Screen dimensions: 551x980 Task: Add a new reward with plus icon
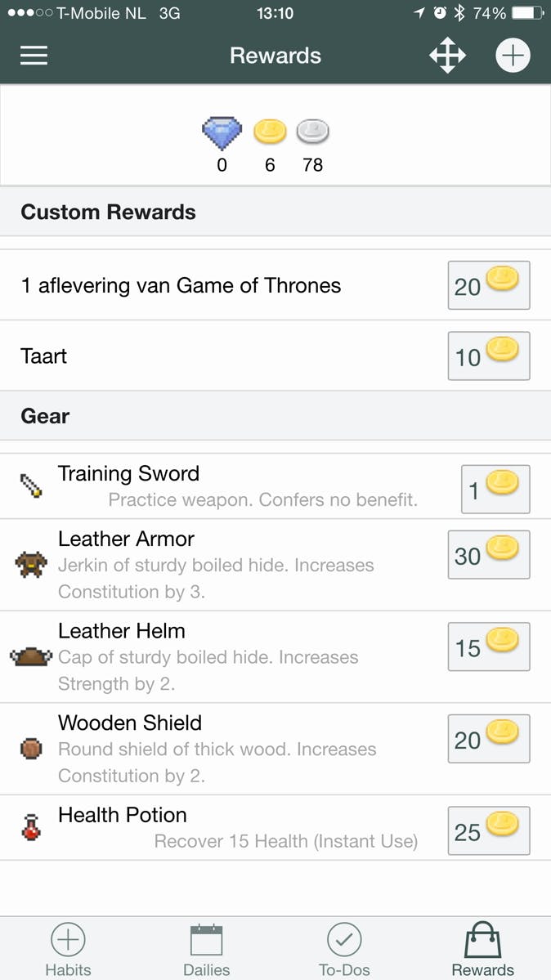tap(513, 56)
